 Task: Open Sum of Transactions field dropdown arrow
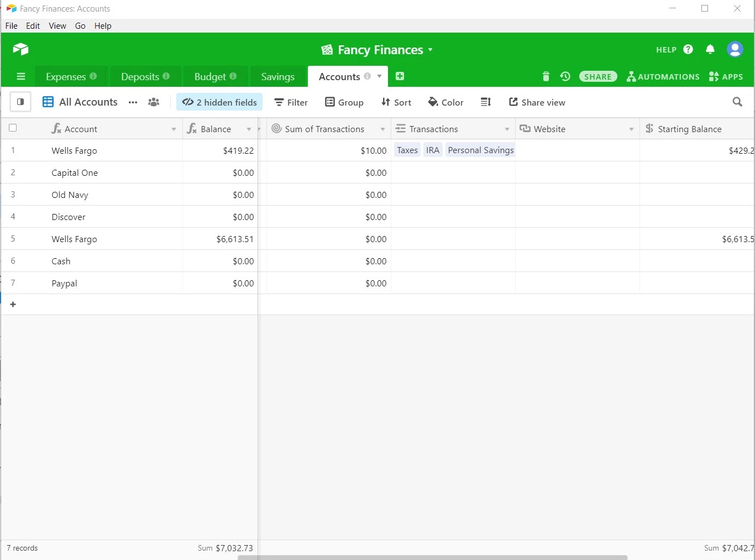click(x=382, y=129)
